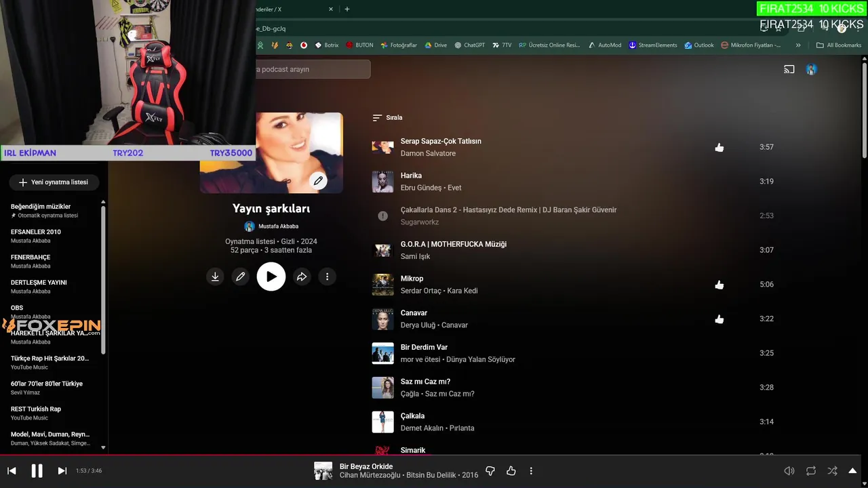Open the Sırala sort menu
This screenshot has height=488, width=868.
tap(387, 117)
